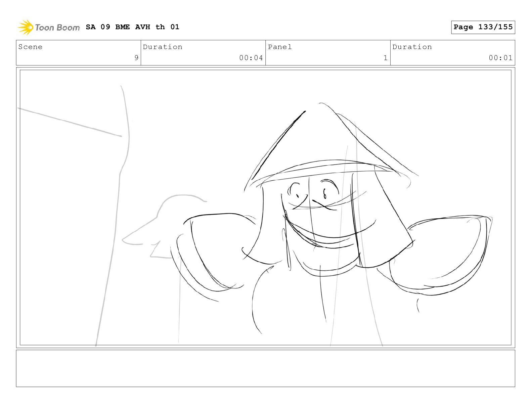Viewport: 532px width, 411px height.
Task: Click the scene duration value '00:04'
Action: pyautogui.click(x=251, y=58)
